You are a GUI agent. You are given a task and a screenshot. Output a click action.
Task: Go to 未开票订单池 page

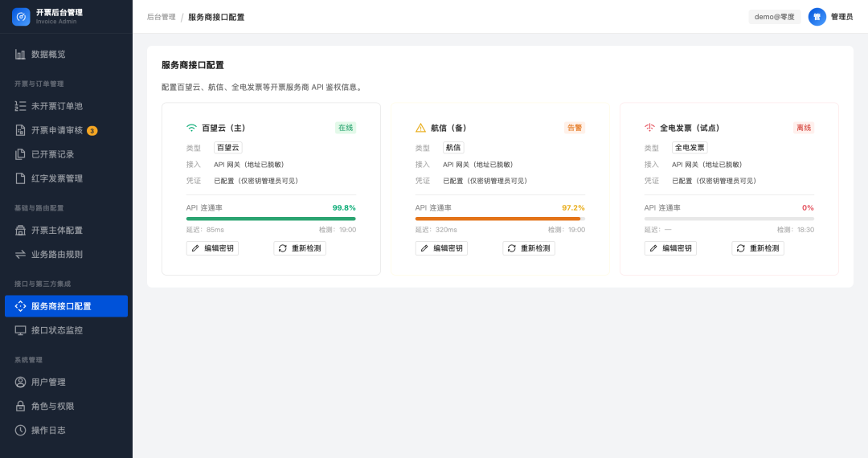pyautogui.click(x=67, y=106)
